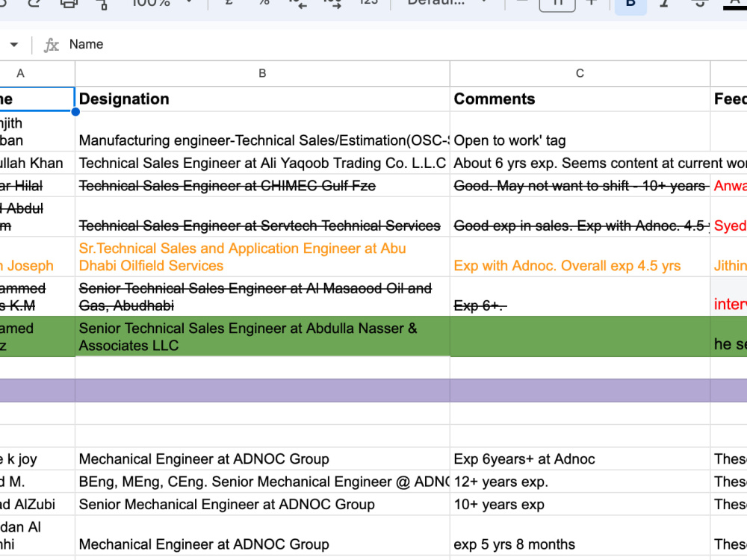
Task: Select the Ali Yaqoob Trading Co. cell
Action: click(x=262, y=163)
